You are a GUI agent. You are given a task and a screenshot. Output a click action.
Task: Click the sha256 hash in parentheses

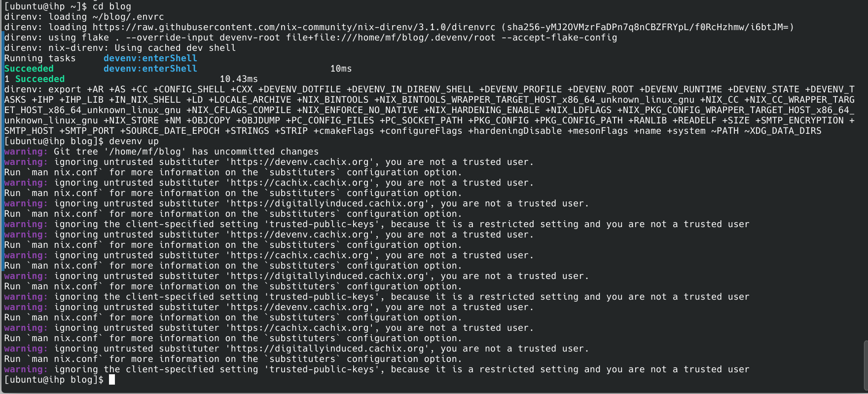(648, 27)
